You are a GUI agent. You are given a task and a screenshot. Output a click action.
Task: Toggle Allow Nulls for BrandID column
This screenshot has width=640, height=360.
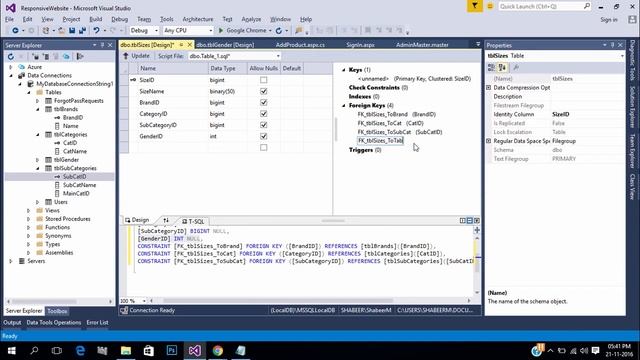[x=264, y=102]
